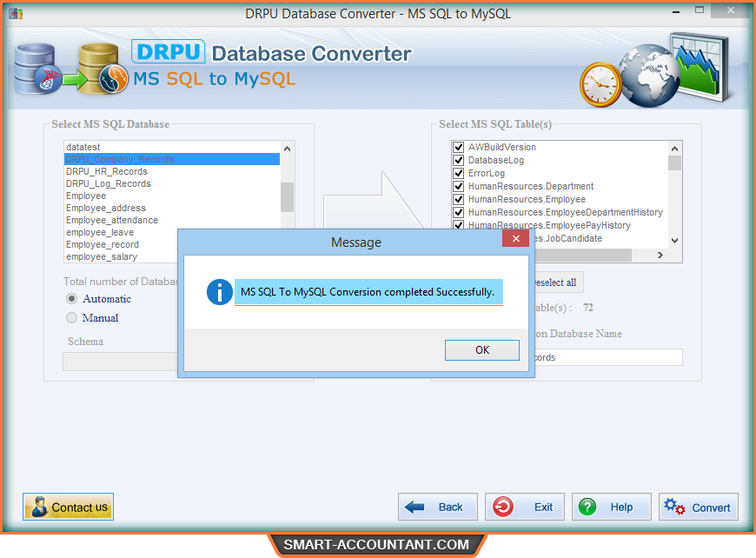Click the person icon on the Contact us button
Viewport: 756px width, 558px height.
tap(39, 508)
